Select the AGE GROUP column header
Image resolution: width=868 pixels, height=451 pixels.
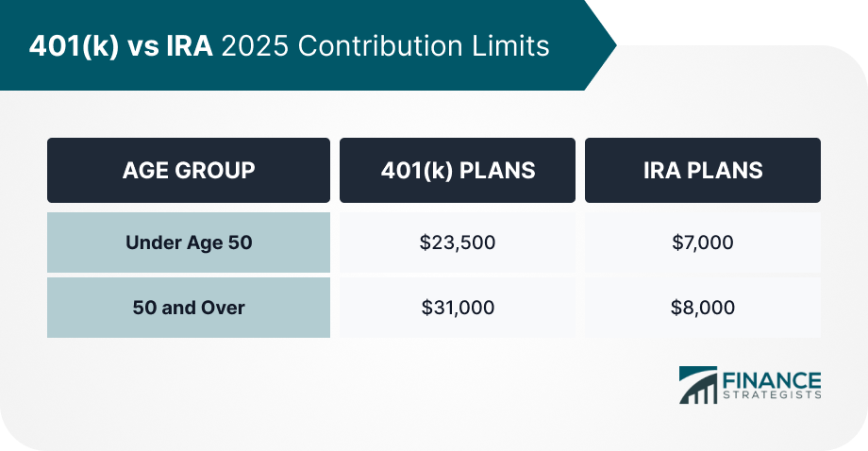189,171
